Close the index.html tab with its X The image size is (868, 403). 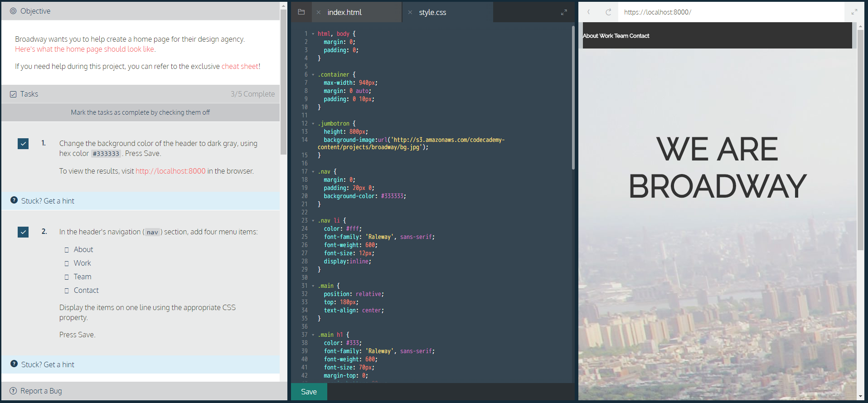[x=319, y=12]
